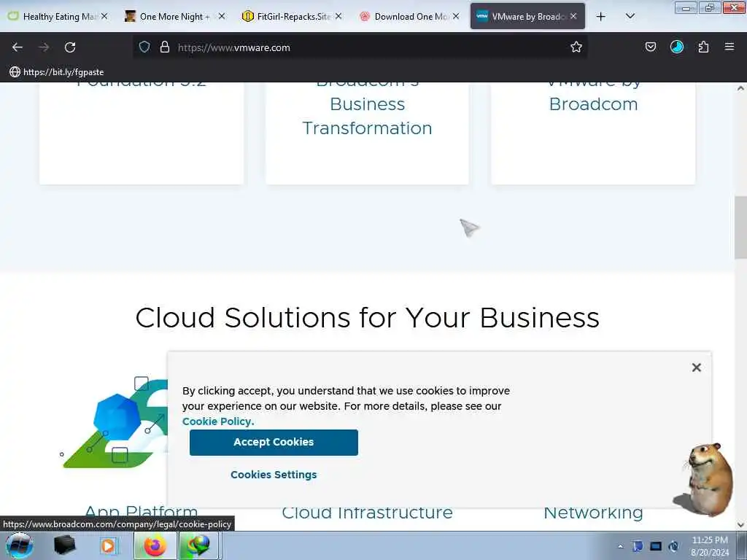Screen dimensions: 747x560
Task: Click the system tray monitor icon
Action: [x=656, y=546]
